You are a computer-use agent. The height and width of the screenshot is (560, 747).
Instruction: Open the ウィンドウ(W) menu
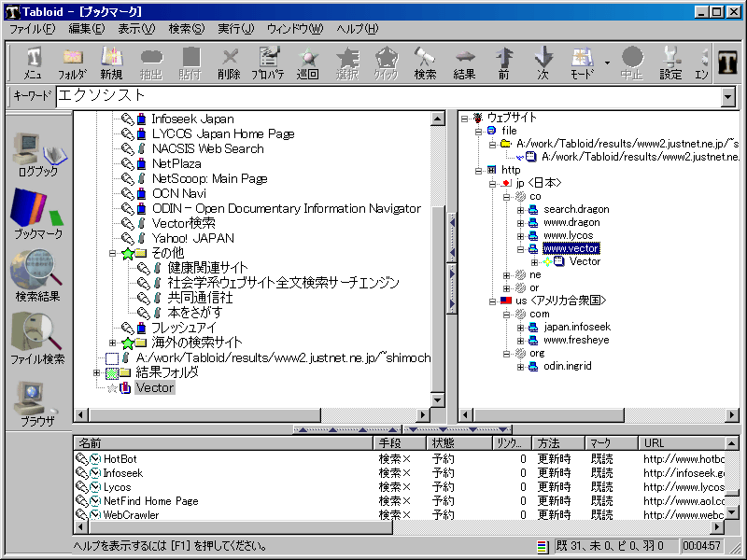tap(295, 29)
